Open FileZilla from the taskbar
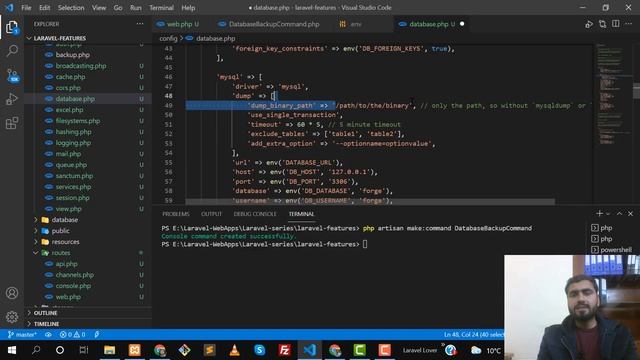 pos(284,350)
